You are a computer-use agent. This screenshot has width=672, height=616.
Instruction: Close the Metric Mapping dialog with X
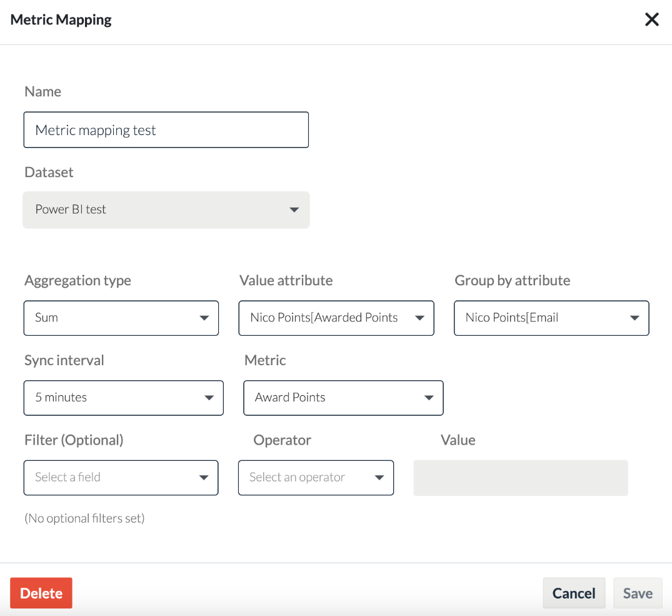[x=651, y=19]
